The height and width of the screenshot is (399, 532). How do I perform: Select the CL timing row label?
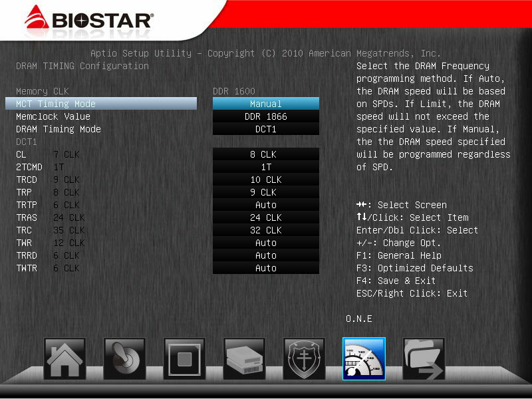coord(21,154)
